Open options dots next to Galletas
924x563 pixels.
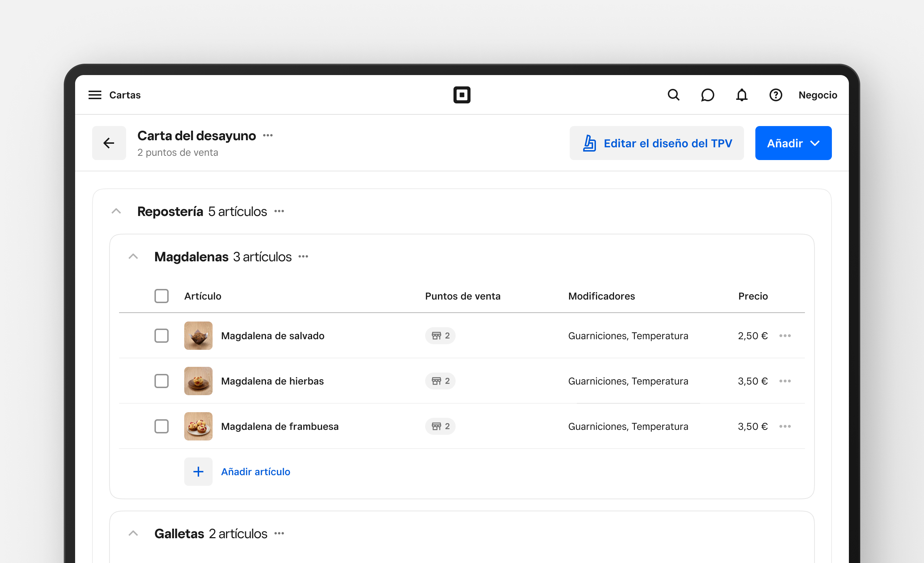tap(279, 533)
